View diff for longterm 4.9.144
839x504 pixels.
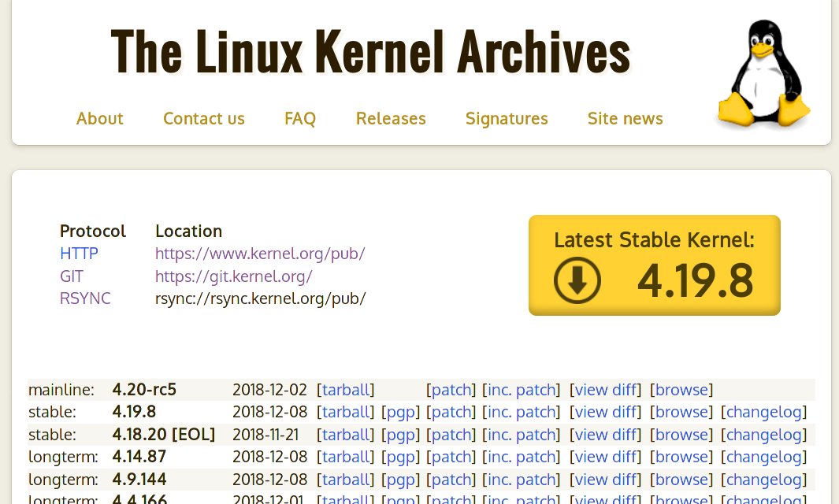(x=605, y=480)
